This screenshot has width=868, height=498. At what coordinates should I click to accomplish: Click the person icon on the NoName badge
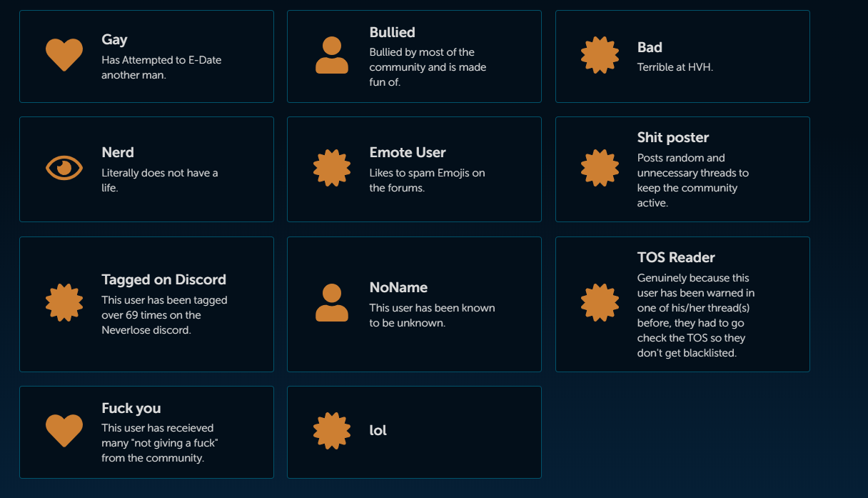click(x=332, y=303)
